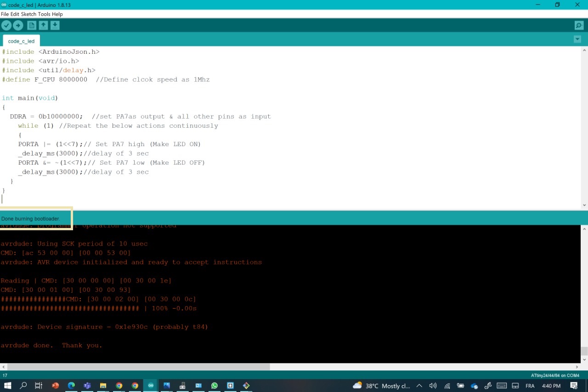The image size is (588, 392).
Task: Click the console horizontal scrollbar thumb
Action: [x=138, y=367]
